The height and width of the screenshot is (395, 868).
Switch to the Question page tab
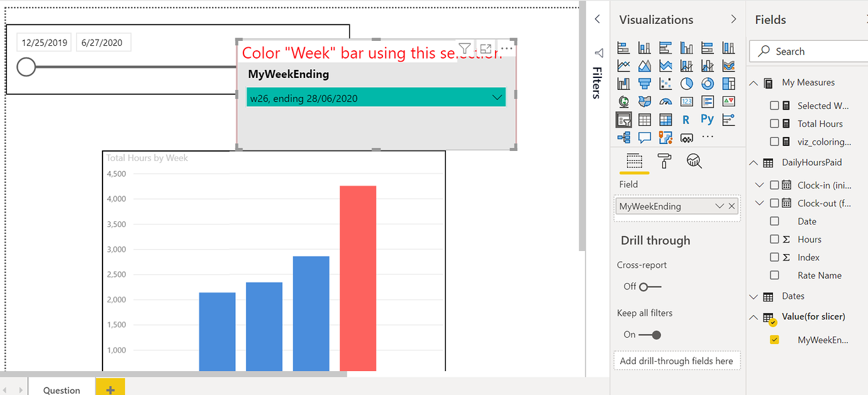coord(61,389)
